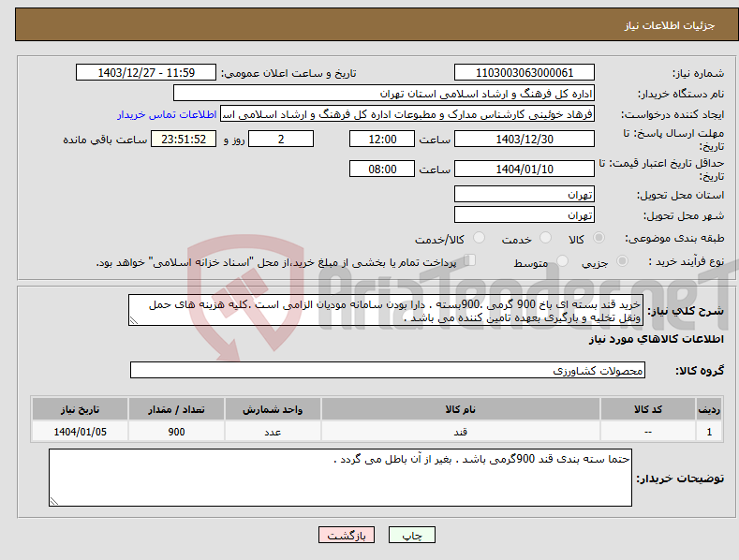Open the اطلاعات تماس خریدار link
This screenshot has width=739, height=560.
(x=167, y=114)
